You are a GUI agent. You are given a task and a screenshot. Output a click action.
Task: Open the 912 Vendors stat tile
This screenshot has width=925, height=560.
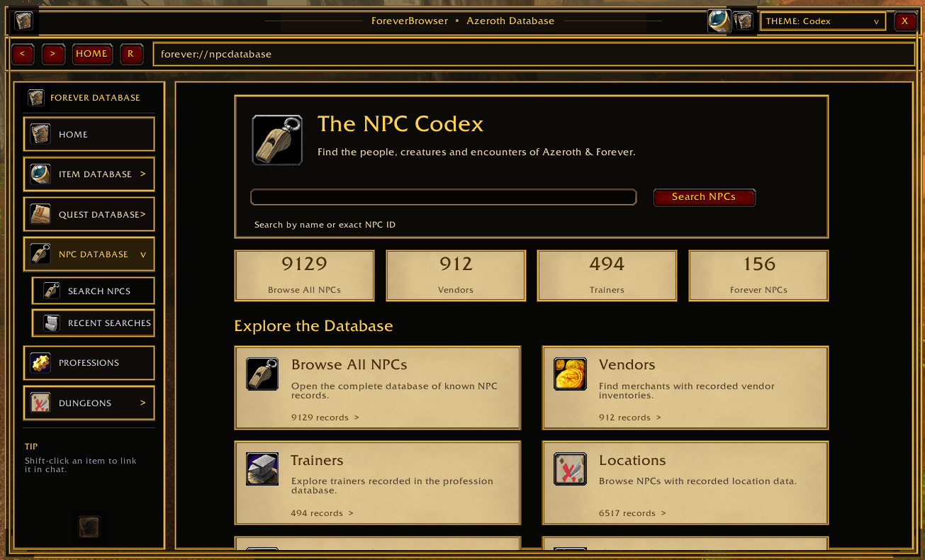[x=456, y=276]
